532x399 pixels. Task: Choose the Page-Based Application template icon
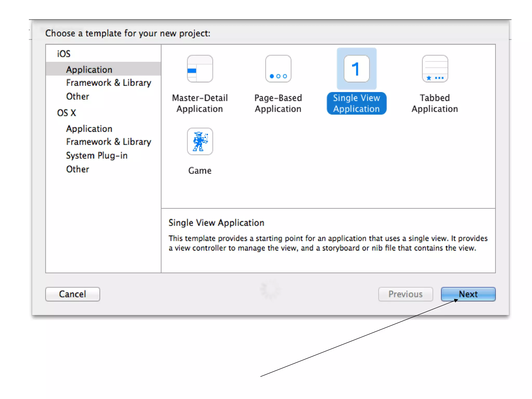coord(278,69)
